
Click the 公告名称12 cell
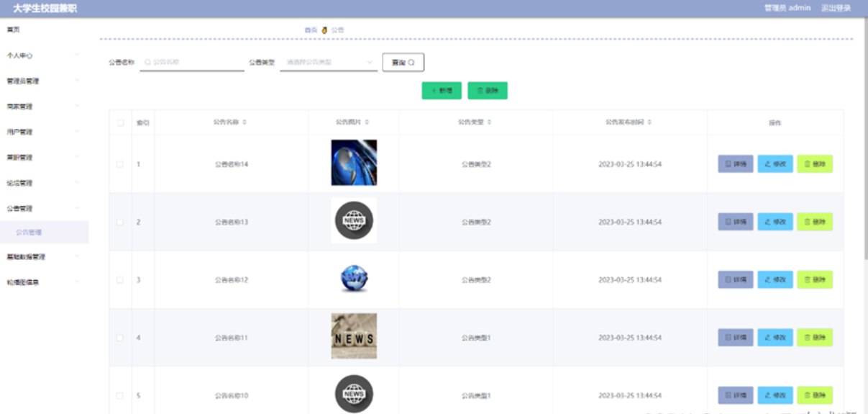coord(232,279)
